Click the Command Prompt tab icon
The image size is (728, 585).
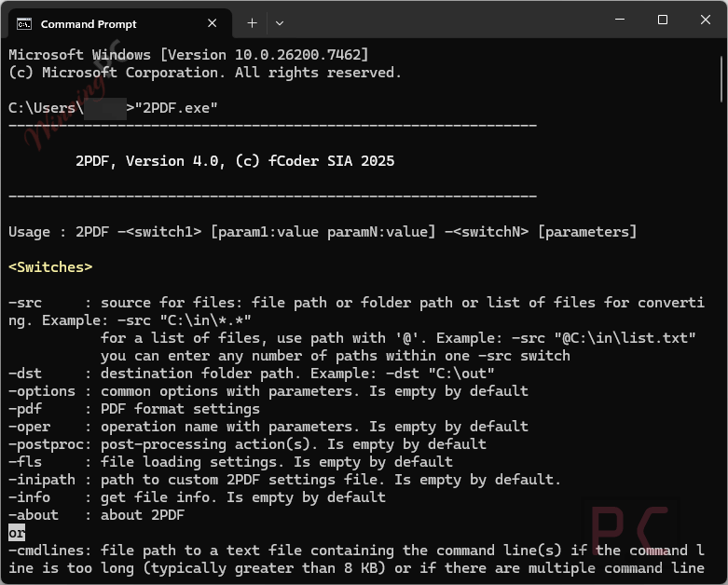pos(24,23)
